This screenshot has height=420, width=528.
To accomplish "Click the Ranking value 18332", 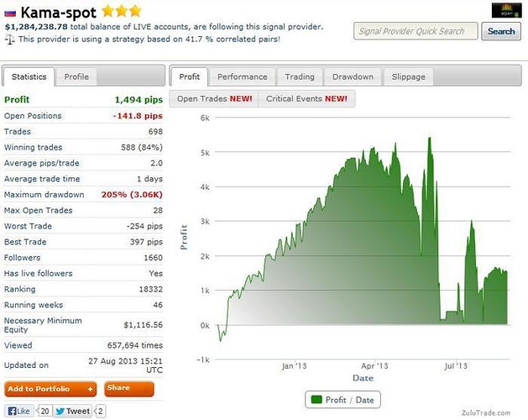I will point(151,289).
